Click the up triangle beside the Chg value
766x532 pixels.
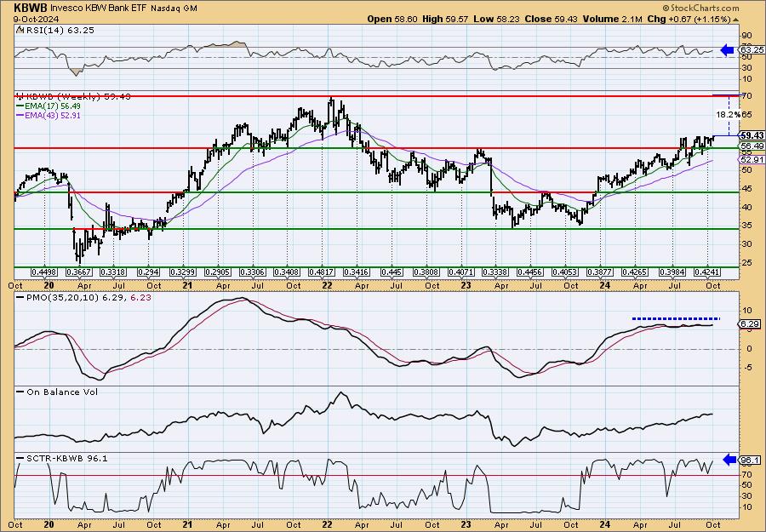(735, 19)
